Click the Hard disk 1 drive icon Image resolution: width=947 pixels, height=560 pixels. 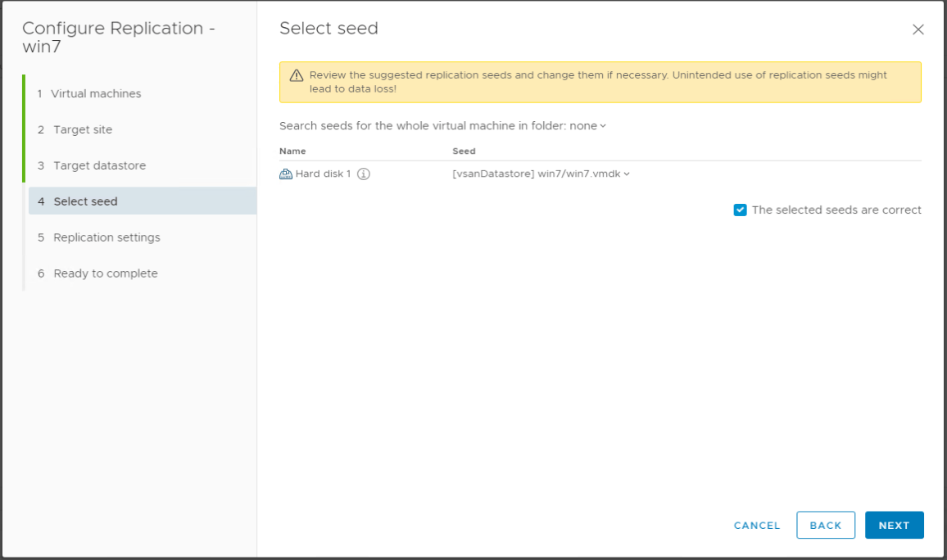pos(286,174)
